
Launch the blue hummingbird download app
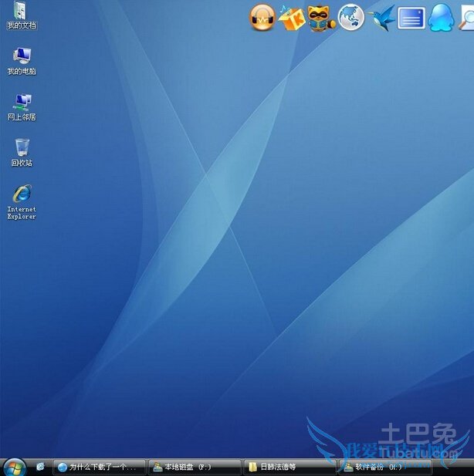[381, 18]
